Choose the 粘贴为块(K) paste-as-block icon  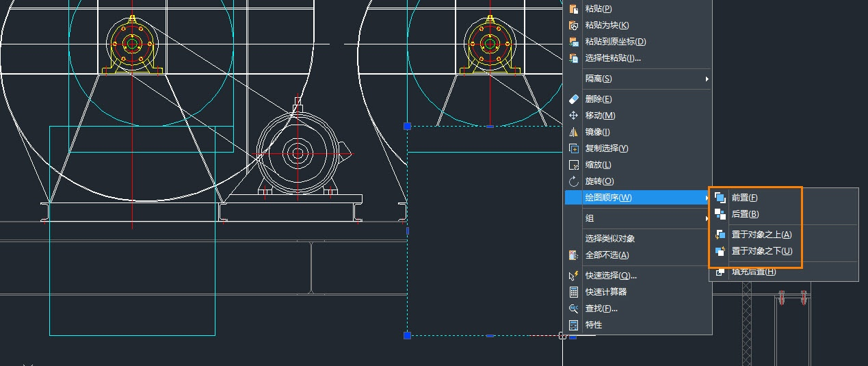[x=574, y=25]
